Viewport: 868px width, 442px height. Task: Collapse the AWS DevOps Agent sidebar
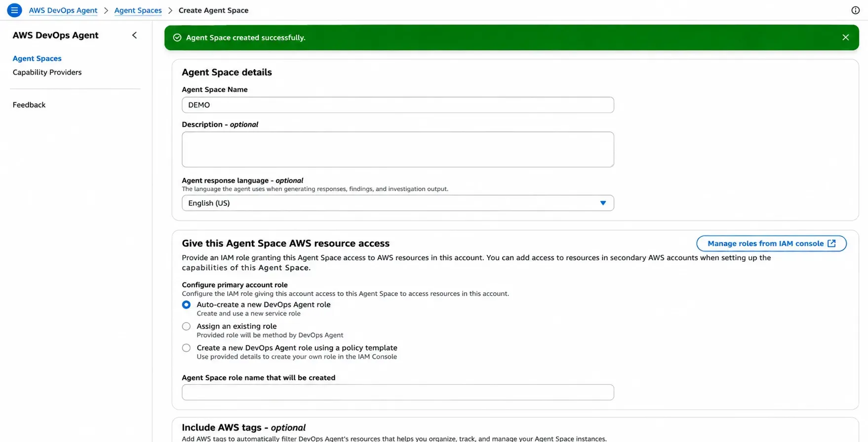pyautogui.click(x=134, y=35)
